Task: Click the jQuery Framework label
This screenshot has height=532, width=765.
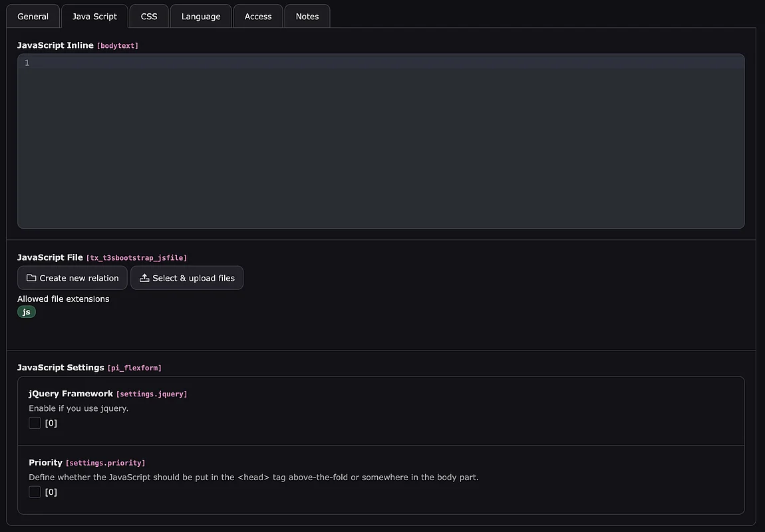Action: coord(71,394)
